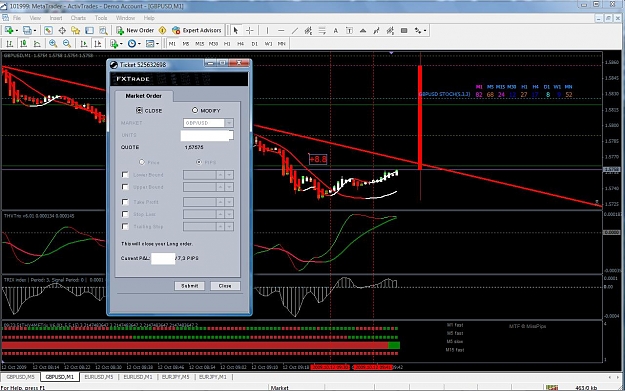Increase the Take Profit value stepper
The image size is (625, 391).
pos(220,202)
